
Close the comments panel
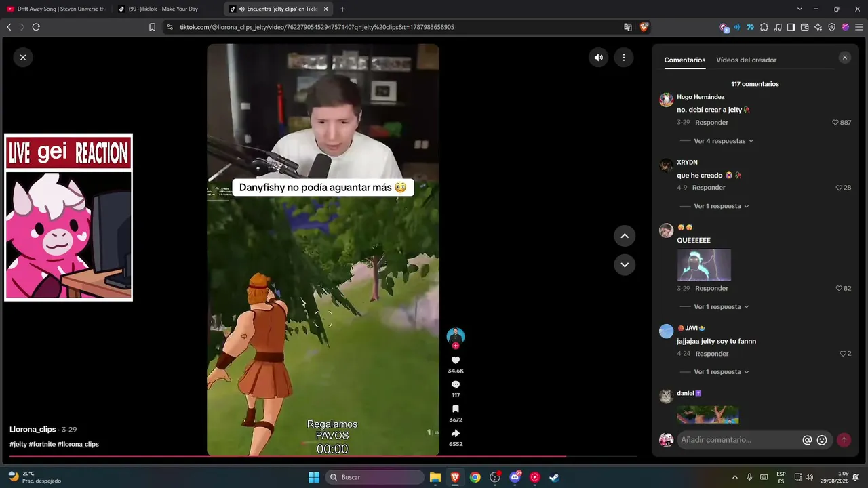[845, 58]
